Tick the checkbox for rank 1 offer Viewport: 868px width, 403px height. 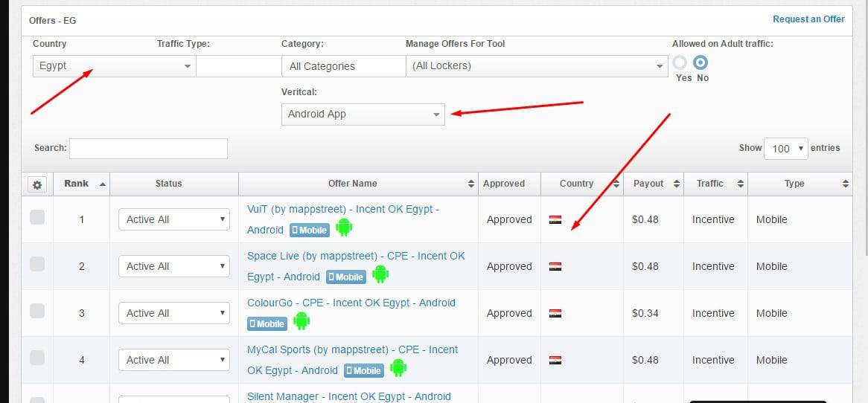point(37,217)
